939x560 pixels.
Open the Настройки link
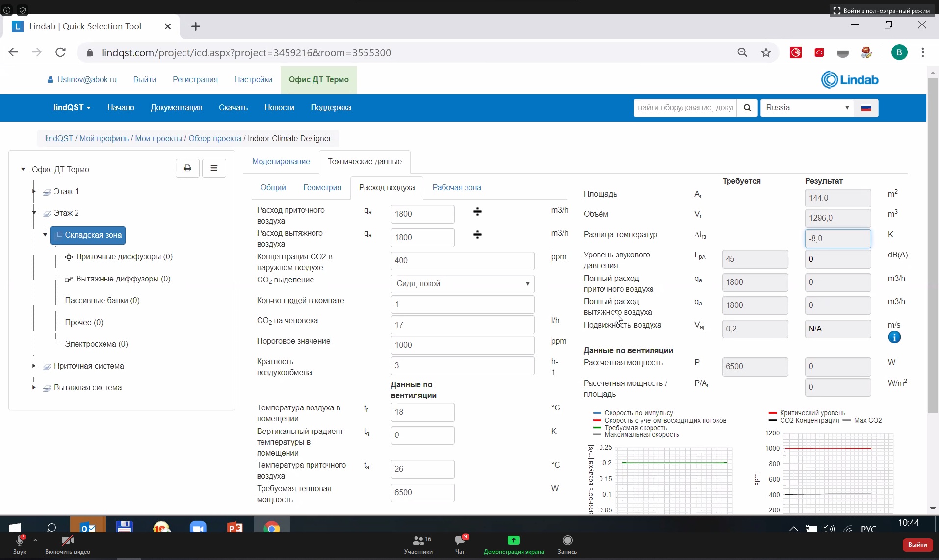[x=253, y=80]
